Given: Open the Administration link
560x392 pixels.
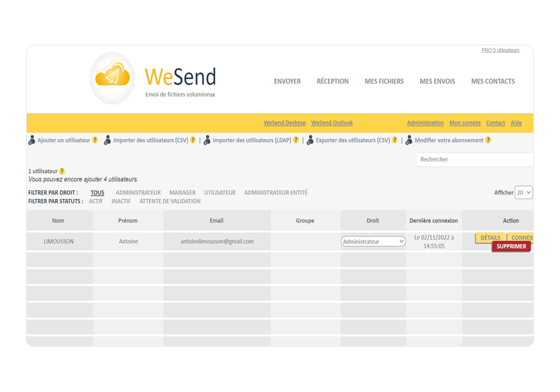Looking at the screenshot, I should 426,123.
